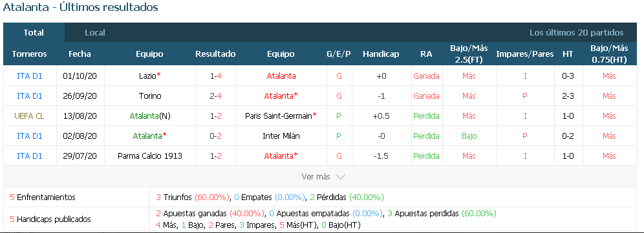Select the Impares/Pares column header

click(525, 54)
